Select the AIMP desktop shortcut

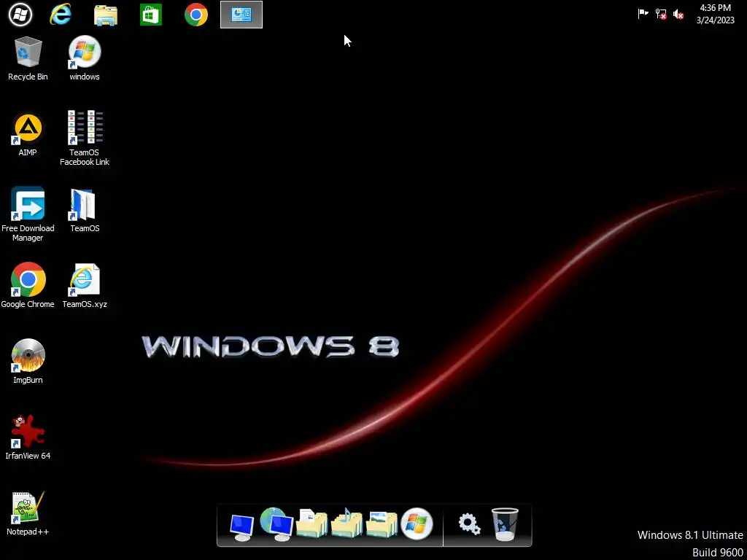pos(28,135)
